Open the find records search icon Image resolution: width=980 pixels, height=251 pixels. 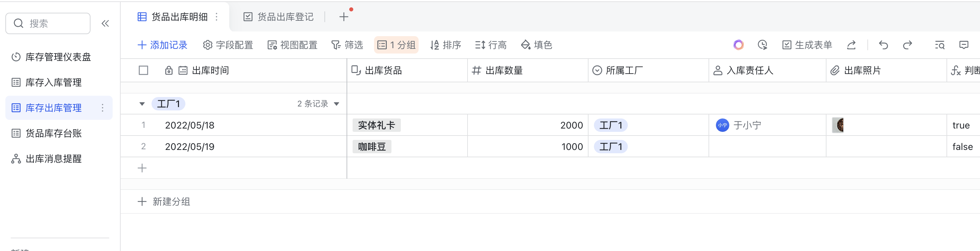pyautogui.click(x=939, y=45)
